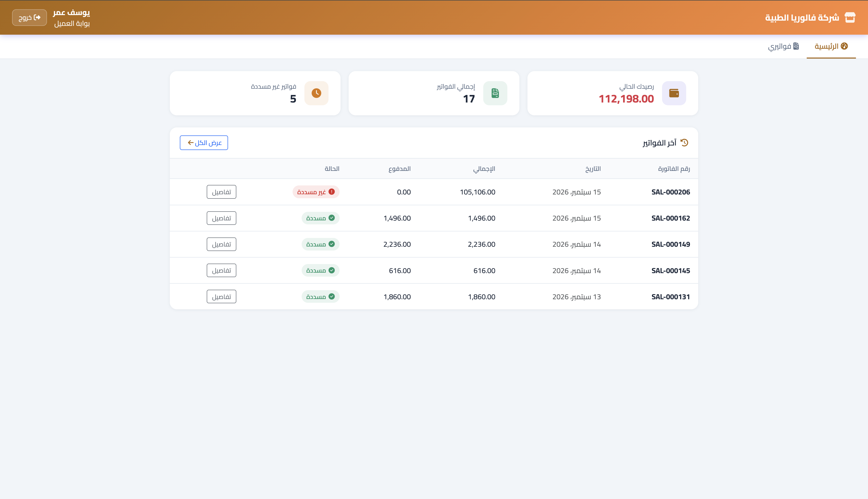The width and height of the screenshot is (868, 499).
Task: Click the التاريخ column header
Action: point(592,169)
